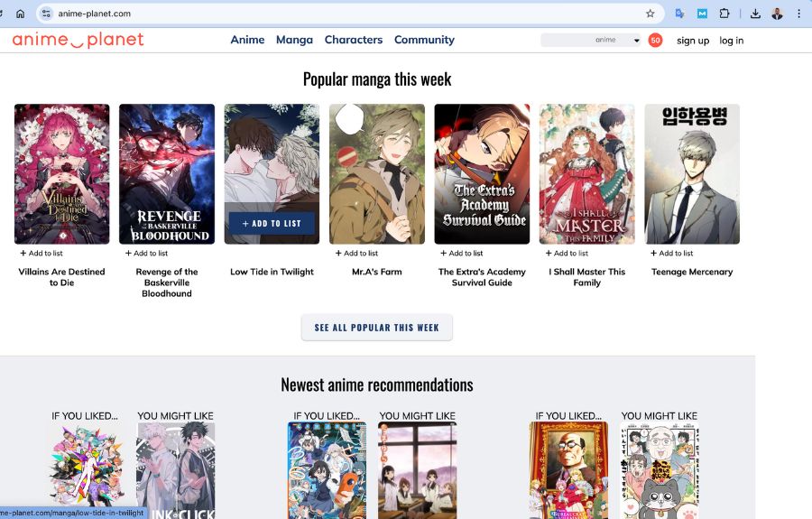Open gray cat manga 'You might like' thumbnail
Image resolution: width=812 pixels, height=519 pixels.
point(660,470)
